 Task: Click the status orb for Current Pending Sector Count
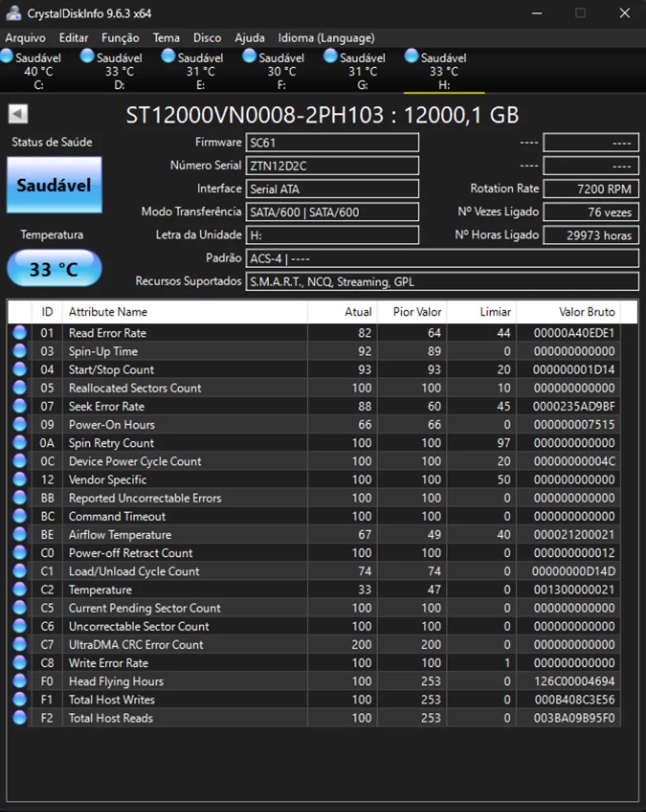[x=20, y=608]
